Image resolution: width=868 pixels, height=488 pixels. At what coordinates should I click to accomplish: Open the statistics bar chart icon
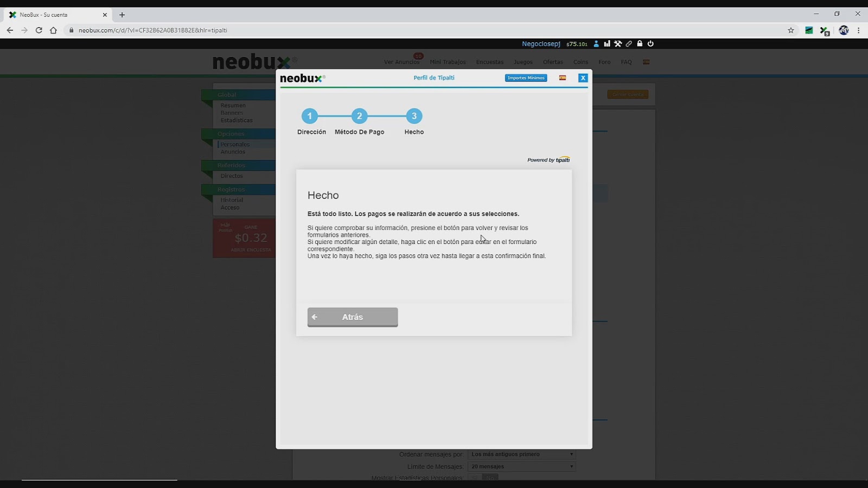pyautogui.click(x=607, y=44)
